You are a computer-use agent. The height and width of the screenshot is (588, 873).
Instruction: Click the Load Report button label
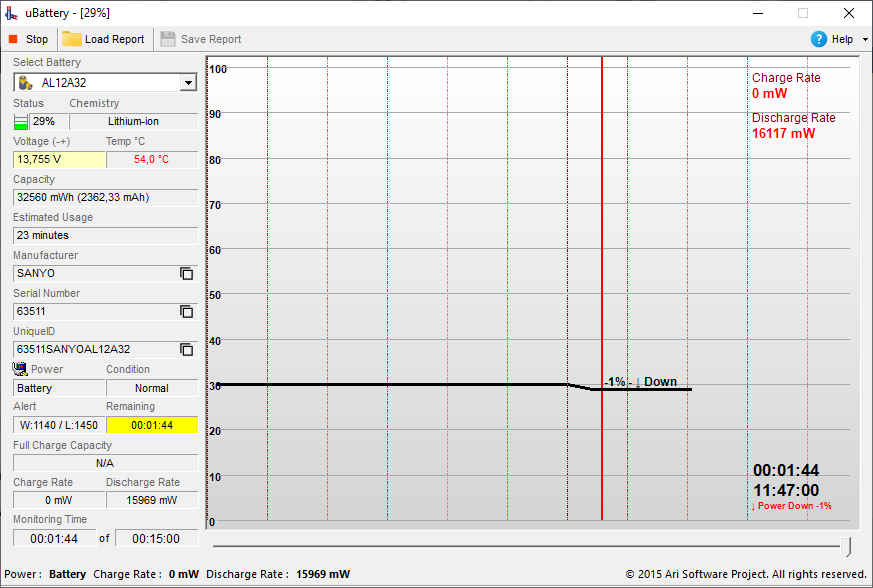point(114,39)
